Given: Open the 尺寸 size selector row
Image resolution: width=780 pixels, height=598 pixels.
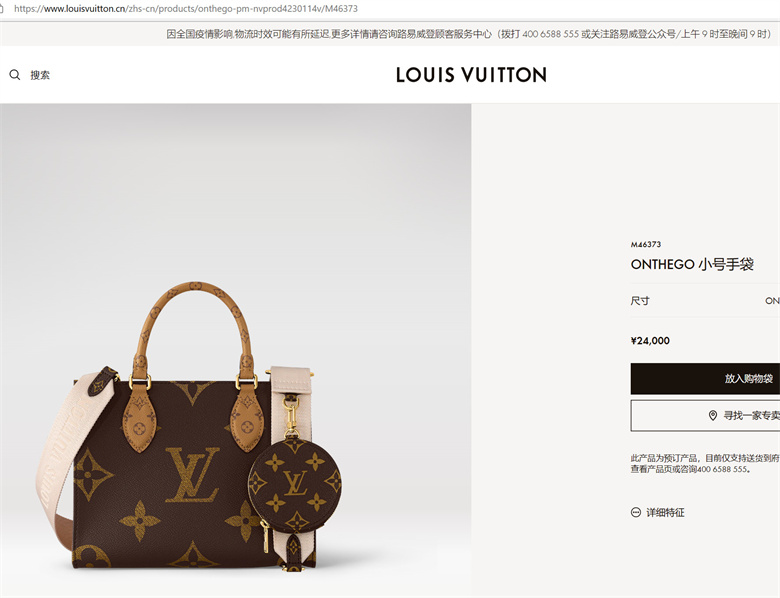Looking at the screenshot, I should pos(705,300).
